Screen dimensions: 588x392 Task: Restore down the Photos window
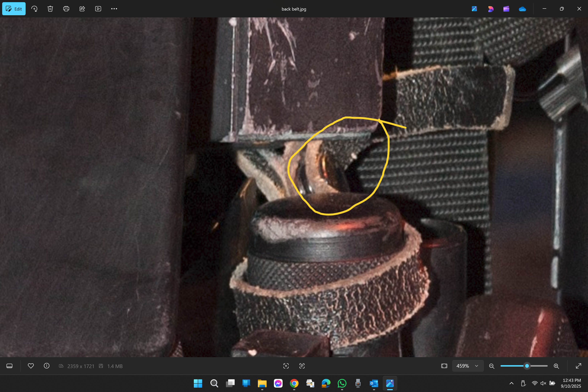(x=562, y=9)
